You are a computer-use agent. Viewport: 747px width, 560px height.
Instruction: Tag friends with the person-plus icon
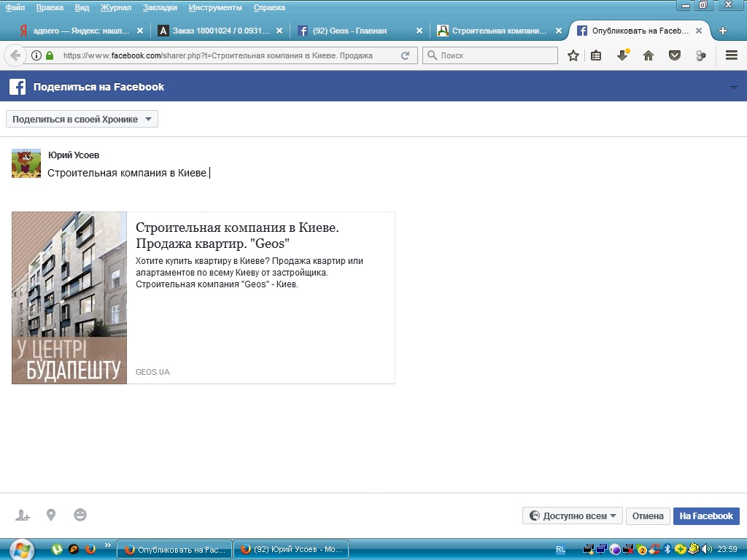click(x=23, y=516)
